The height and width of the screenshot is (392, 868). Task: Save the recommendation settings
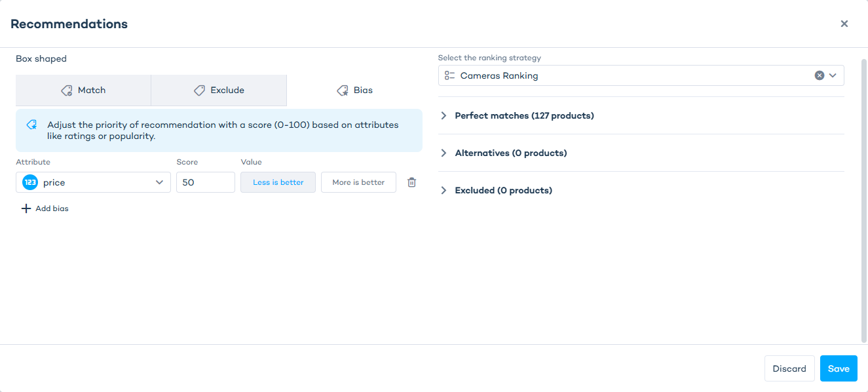point(839,368)
